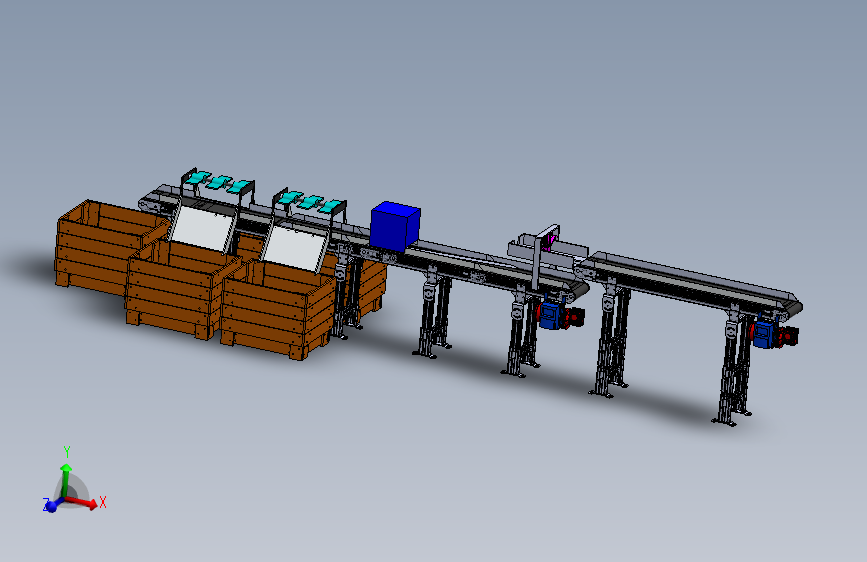Click the blue Z axis ball of the triad
The height and width of the screenshot is (562, 867).
point(51,506)
